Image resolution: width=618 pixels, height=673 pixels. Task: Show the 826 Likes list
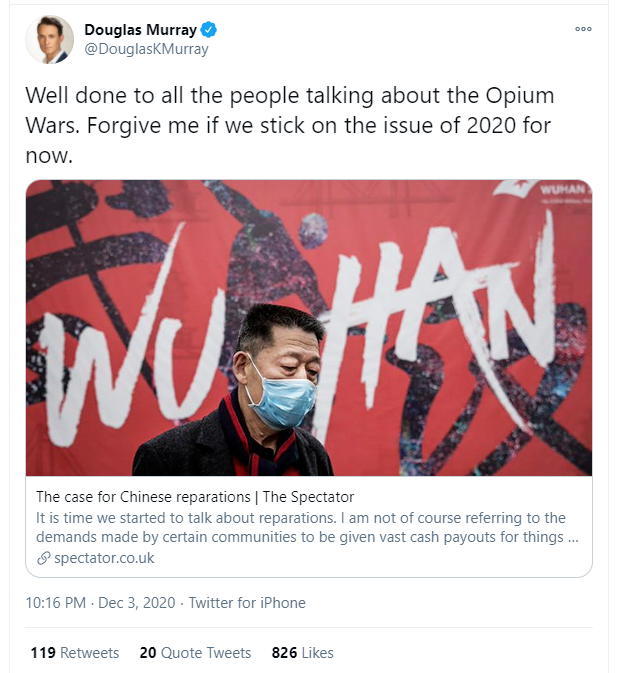[x=302, y=653]
